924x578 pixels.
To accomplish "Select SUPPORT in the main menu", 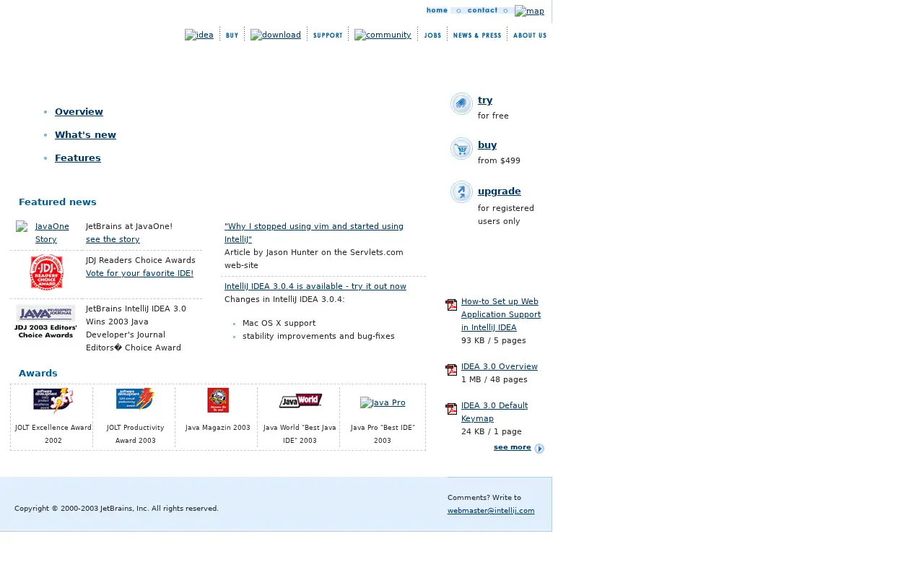I will (328, 35).
